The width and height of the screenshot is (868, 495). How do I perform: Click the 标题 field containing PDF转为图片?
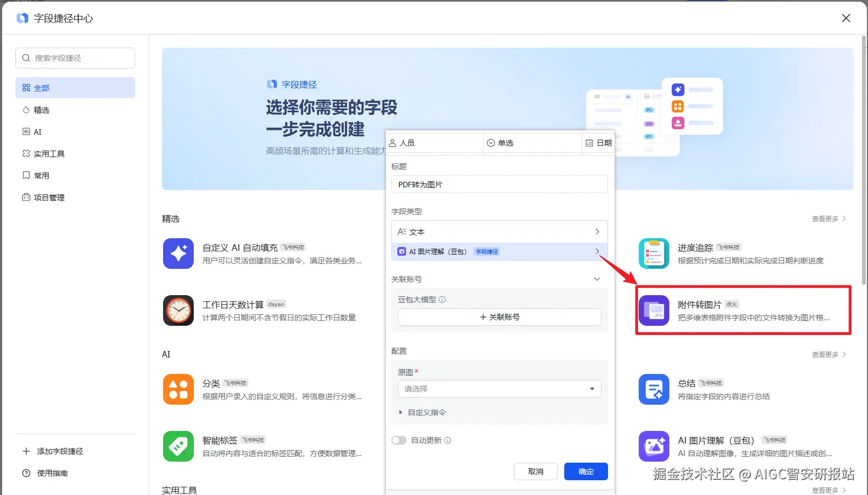point(499,185)
